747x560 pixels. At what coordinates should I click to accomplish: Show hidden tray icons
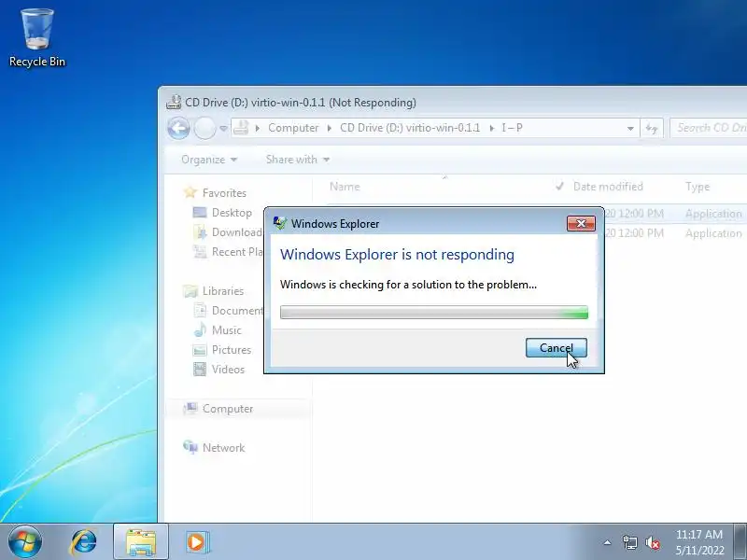coord(608,542)
